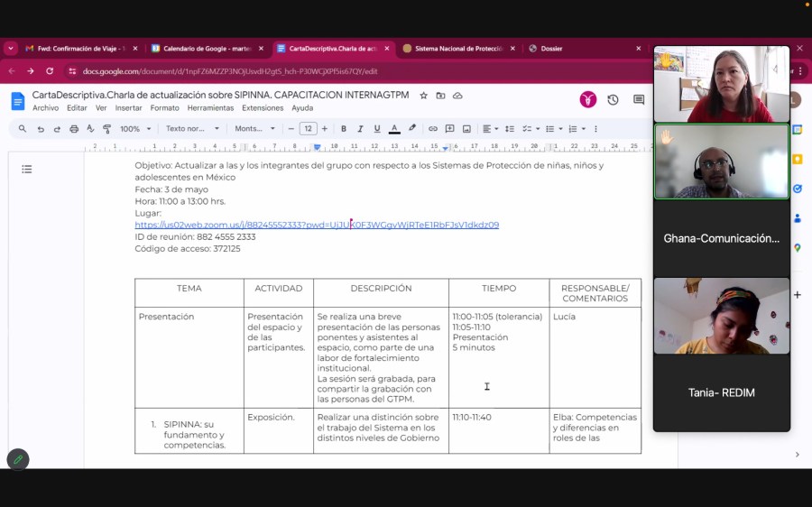Expand the Montserrat font dropdown
Screen dimensions: 812x507
254,129
